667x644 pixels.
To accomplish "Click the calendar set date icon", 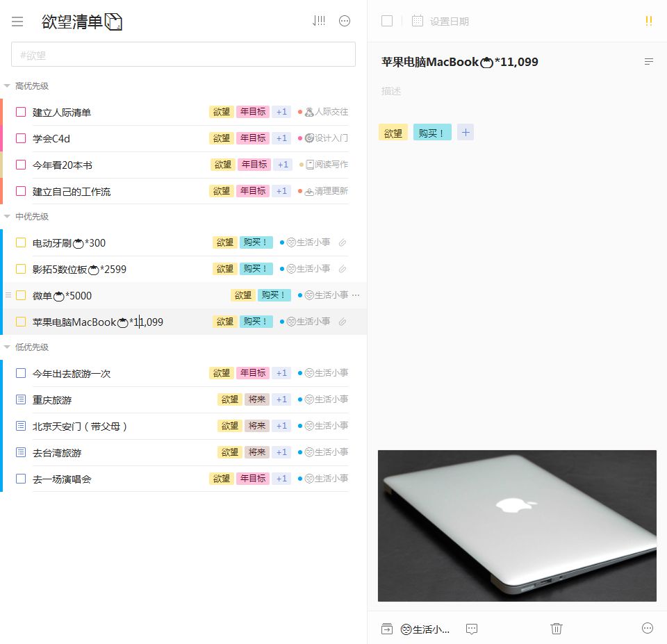I will pos(418,21).
